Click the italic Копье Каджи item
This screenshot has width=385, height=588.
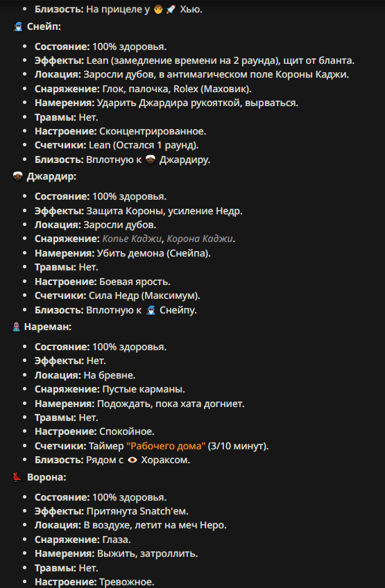pyautogui.click(x=132, y=239)
